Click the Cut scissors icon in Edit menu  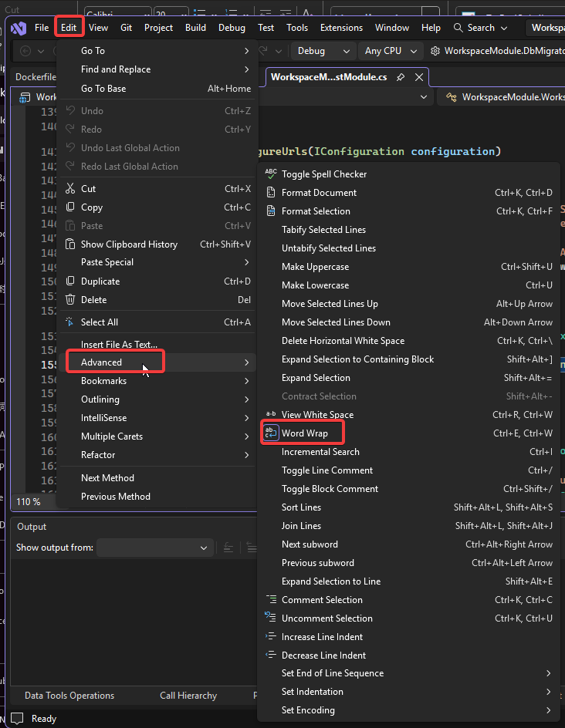pos(70,189)
